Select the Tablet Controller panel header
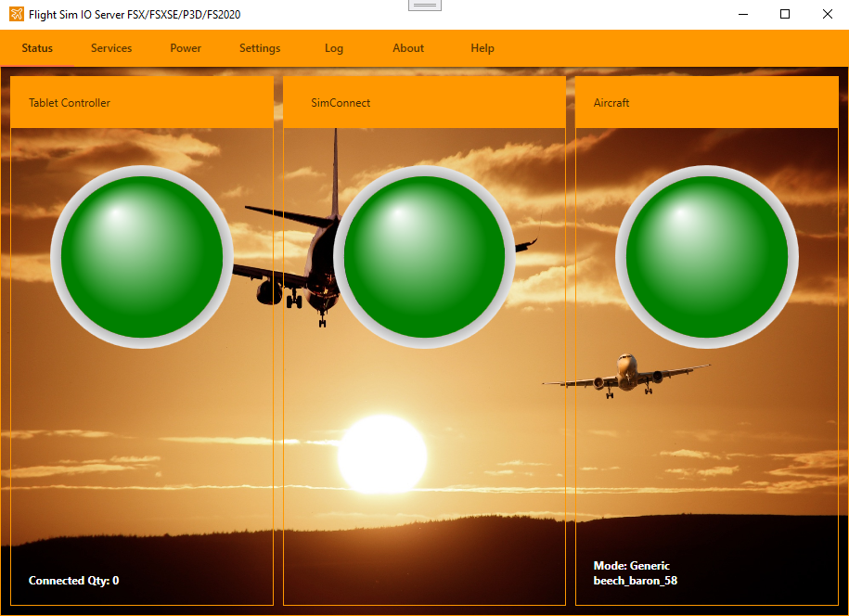This screenshot has height=616, width=849. point(142,102)
